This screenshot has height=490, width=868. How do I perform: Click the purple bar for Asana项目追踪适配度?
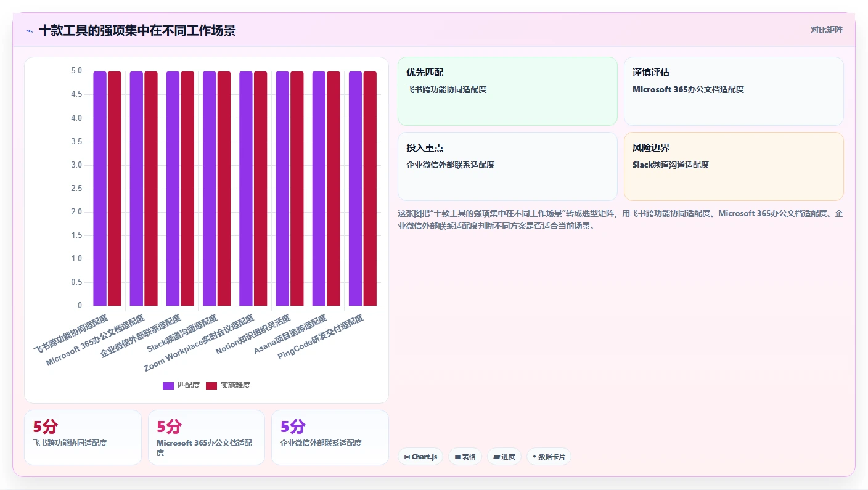tap(319, 189)
